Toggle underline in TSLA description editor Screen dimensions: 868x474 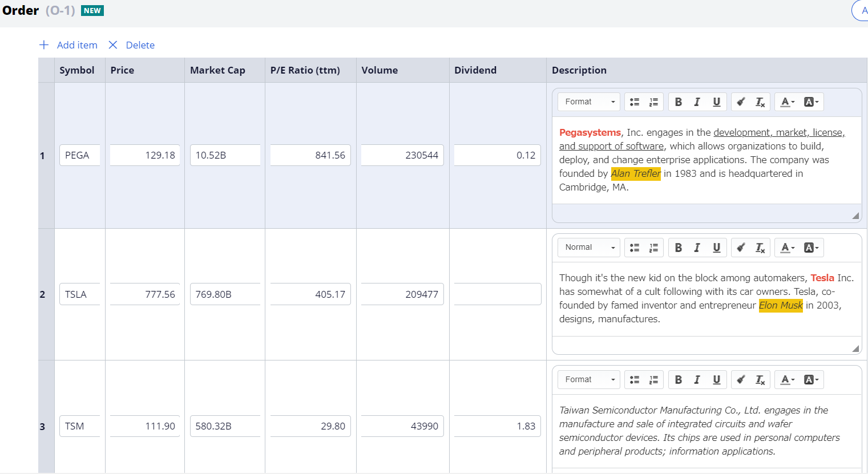pyautogui.click(x=716, y=248)
